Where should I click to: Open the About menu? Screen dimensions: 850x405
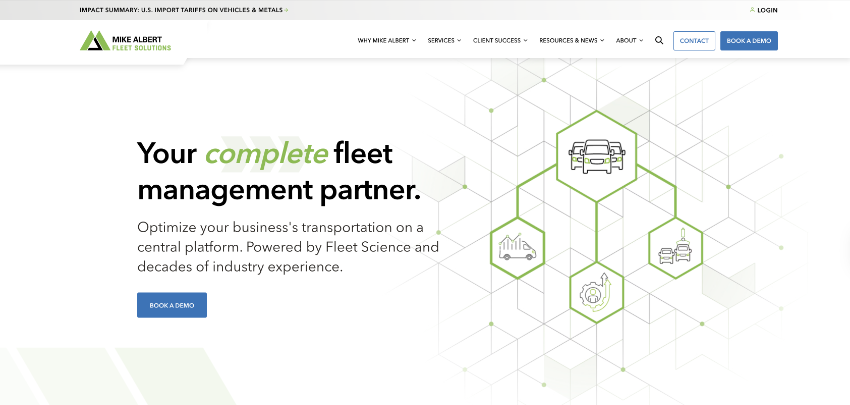tap(629, 41)
